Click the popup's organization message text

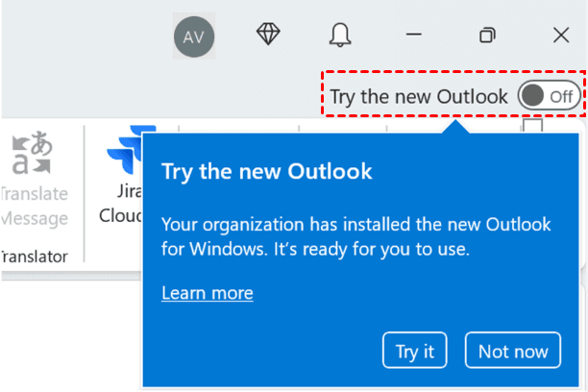pos(355,237)
